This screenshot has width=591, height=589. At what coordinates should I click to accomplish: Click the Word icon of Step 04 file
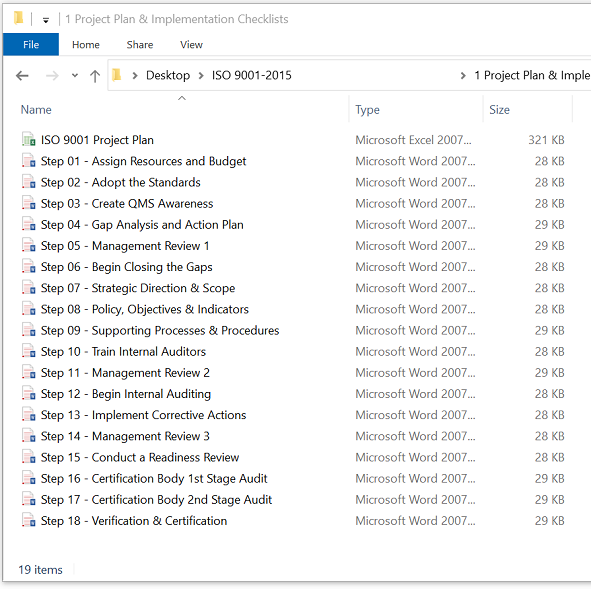click(29, 224)
